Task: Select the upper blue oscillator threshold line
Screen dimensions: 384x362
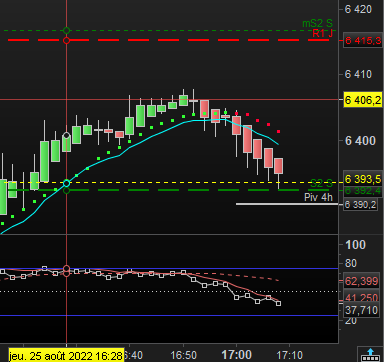Action: pos(169,268)
